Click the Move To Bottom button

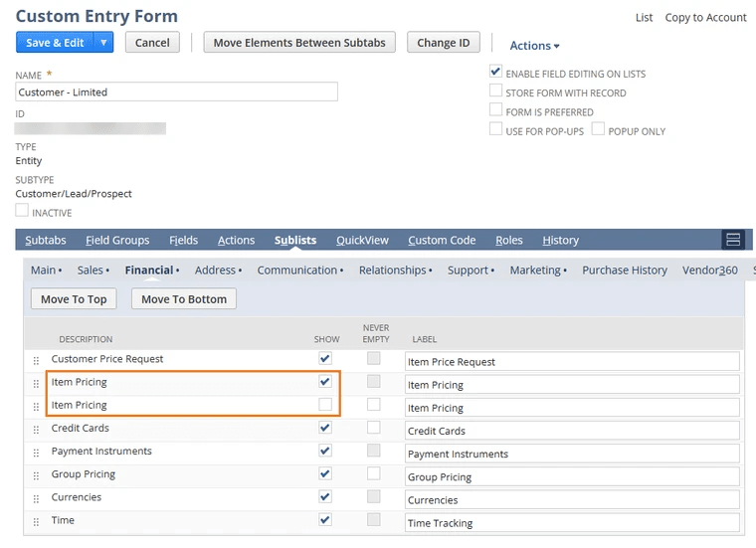tap(184, 298)
